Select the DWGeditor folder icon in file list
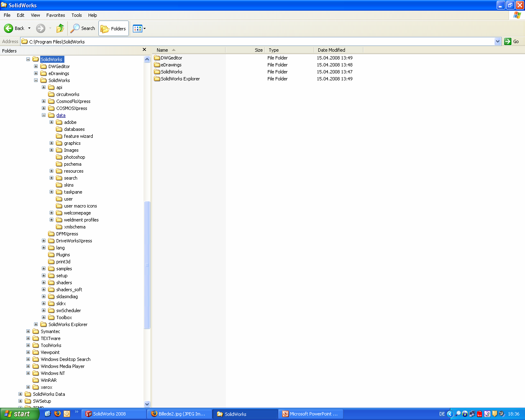525x420 pixels. 157,58
